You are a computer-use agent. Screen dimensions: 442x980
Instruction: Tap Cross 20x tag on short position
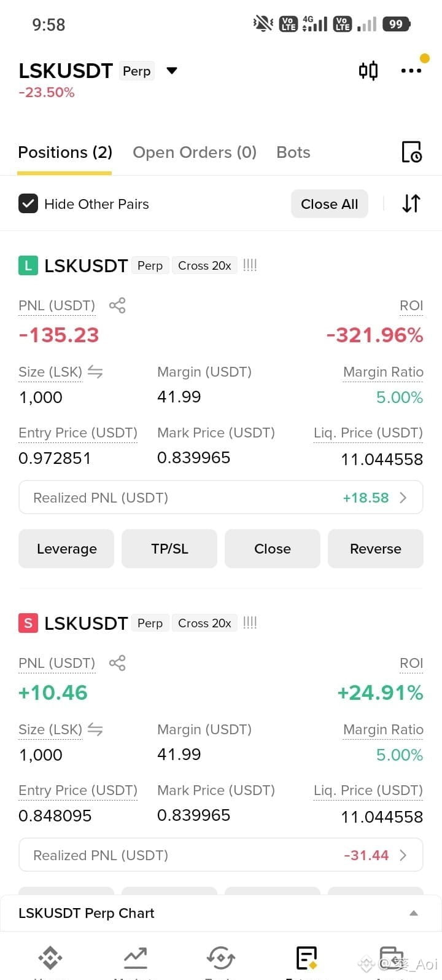(204, 623)
